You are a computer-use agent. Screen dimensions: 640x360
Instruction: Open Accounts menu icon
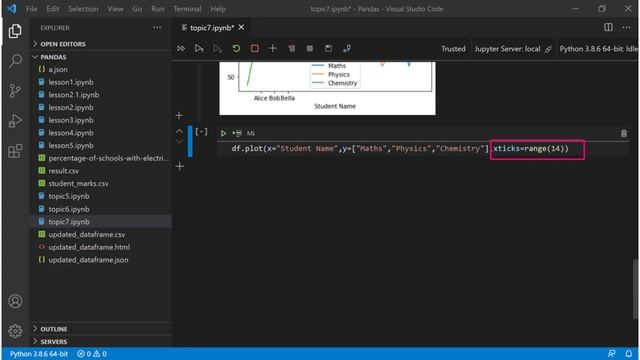[15, 301]
